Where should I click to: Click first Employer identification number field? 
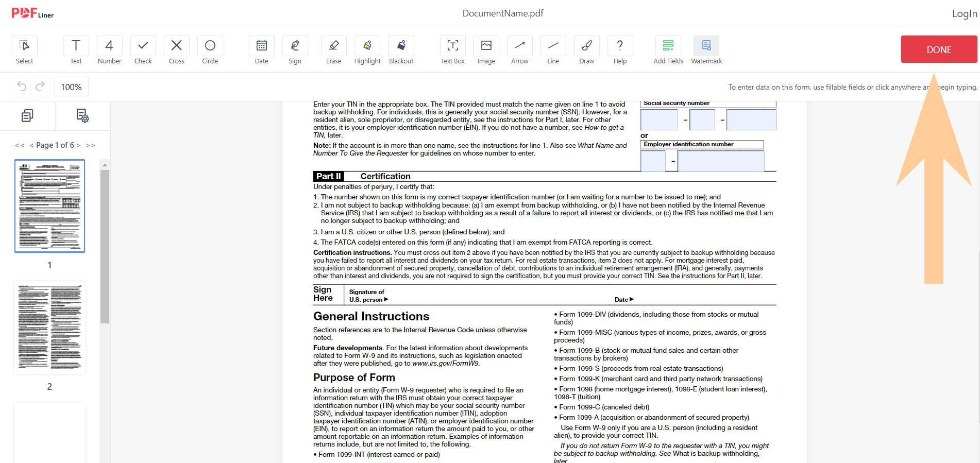click(x=653, y=161)
